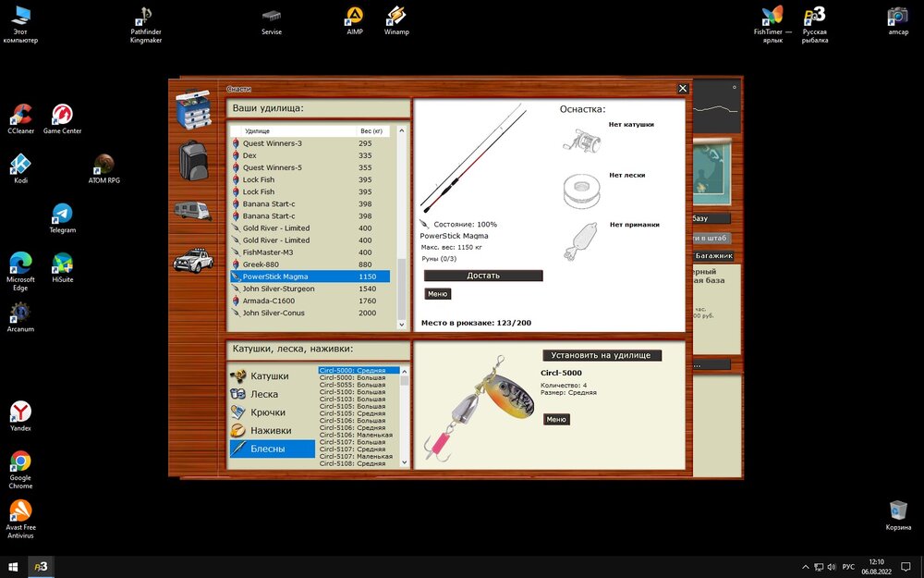Click the rod list scrollbar down arrow
This screenshot has height=578, width=924.
pyautogui.click(x=401, y=325)
